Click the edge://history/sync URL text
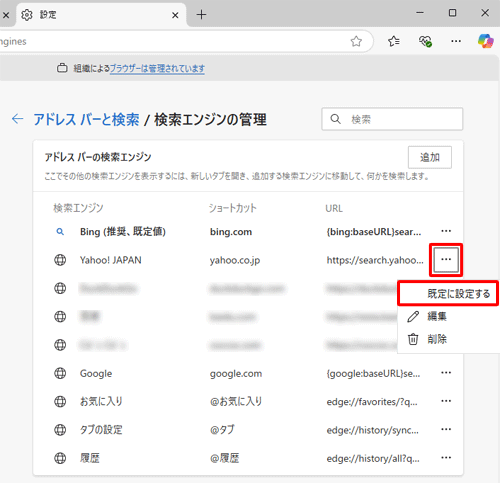The height and width of the screenshot is (483, 500). (x=373, y=430)
